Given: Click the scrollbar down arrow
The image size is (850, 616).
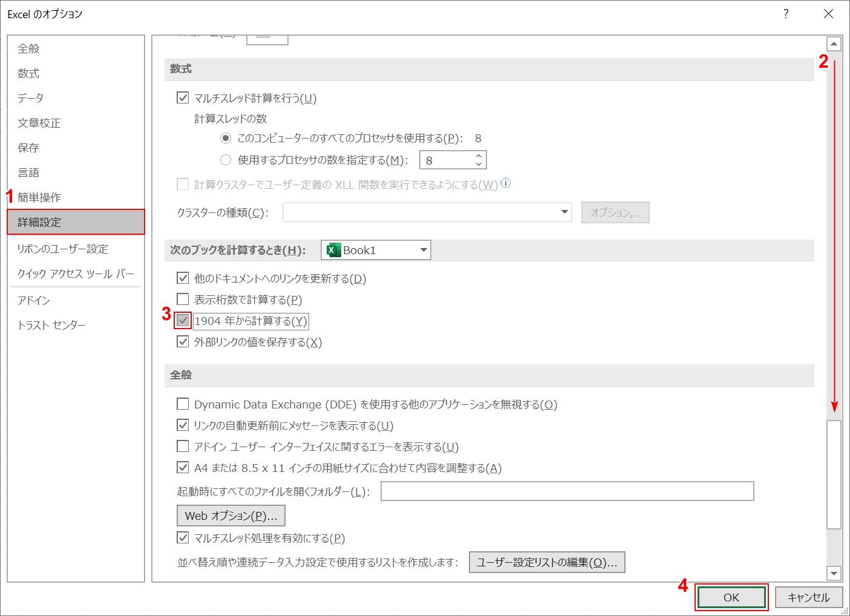Looking at the screenshot, I should pyautogui.click(x=834, y=572).
